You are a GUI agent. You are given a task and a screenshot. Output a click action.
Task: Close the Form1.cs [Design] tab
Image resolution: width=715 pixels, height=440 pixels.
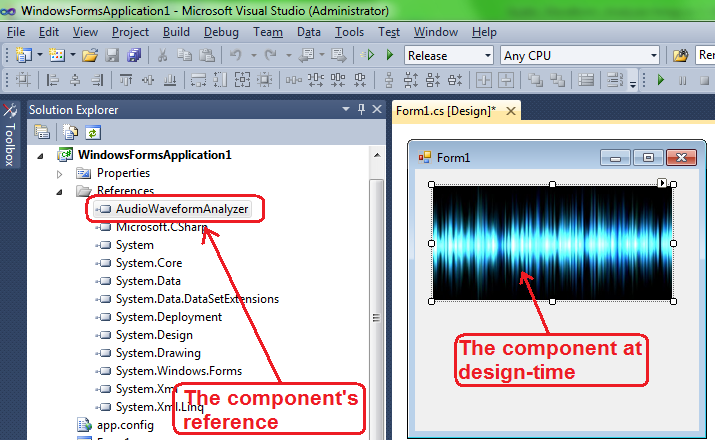click(x=513, y=111)
